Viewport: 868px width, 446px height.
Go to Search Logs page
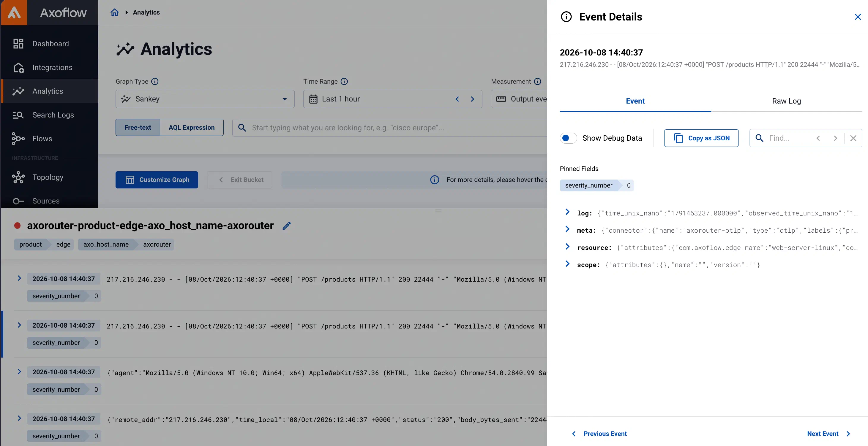click(x=50, y=115)
